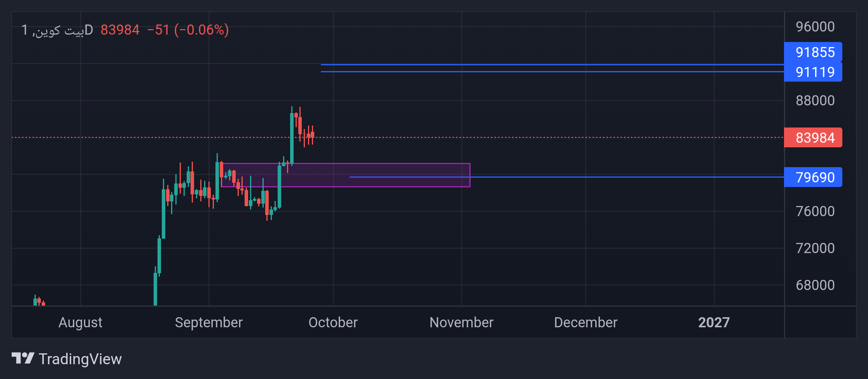Click the red -51 (-0.06%) change value
The height and width of the screenshot is (379, 868).
pos(188,30)
